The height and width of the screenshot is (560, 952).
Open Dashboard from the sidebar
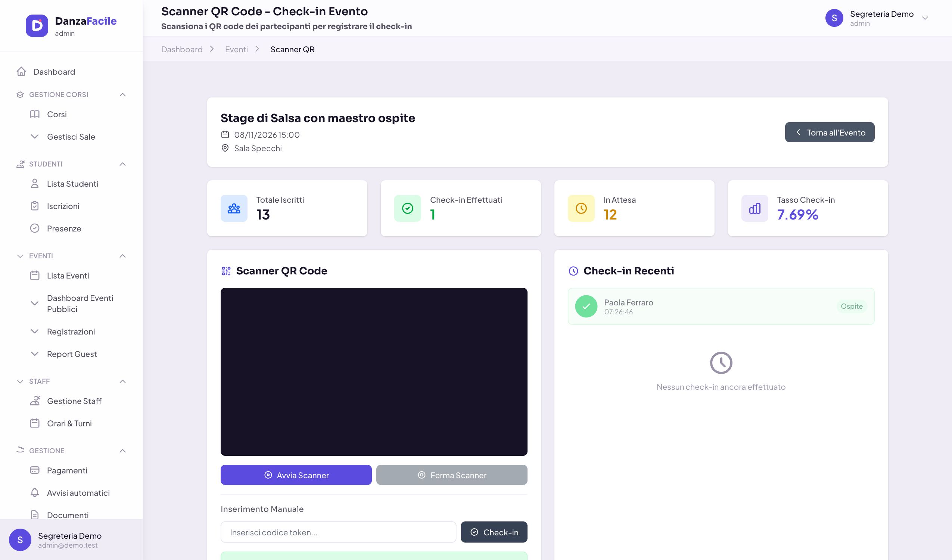[54, 71]
